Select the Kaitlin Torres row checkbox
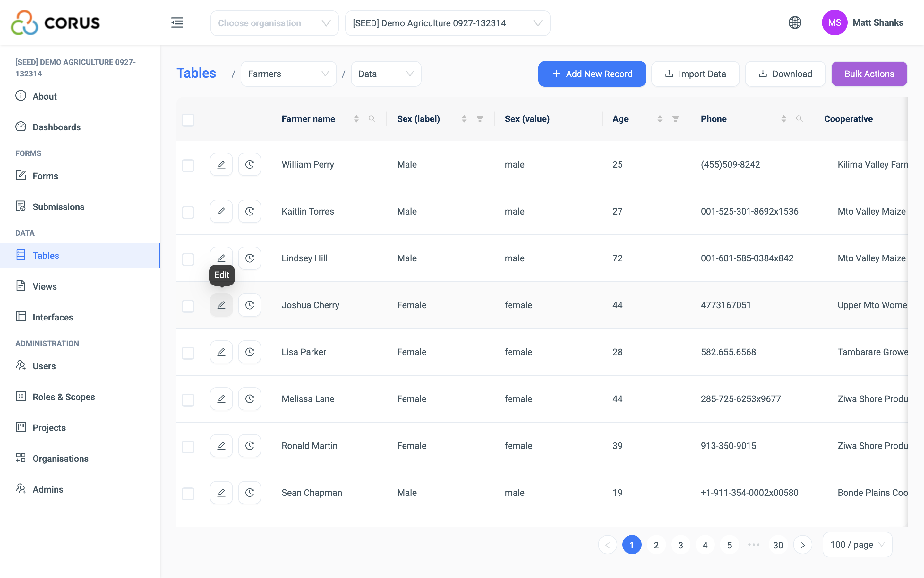924x578 pixels. 188,212
